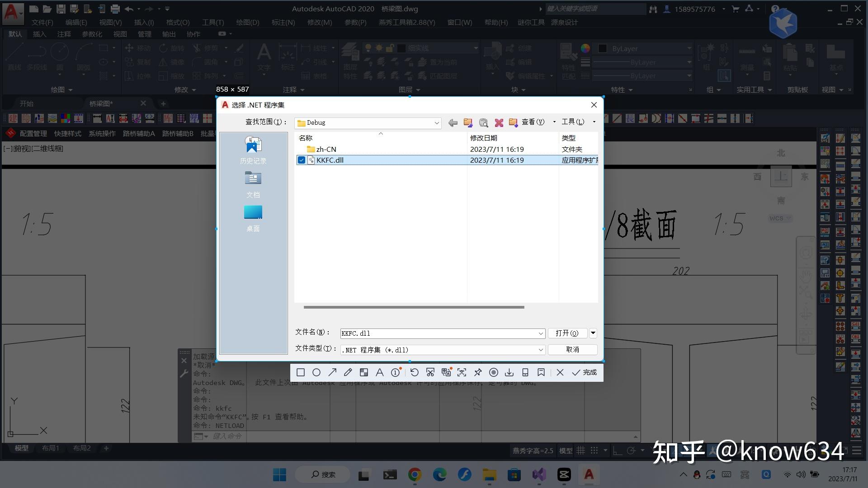This screenshot has height=488, width=868.
Task: Select the rectangle annotation tool
Action: [x=300, y=372]
